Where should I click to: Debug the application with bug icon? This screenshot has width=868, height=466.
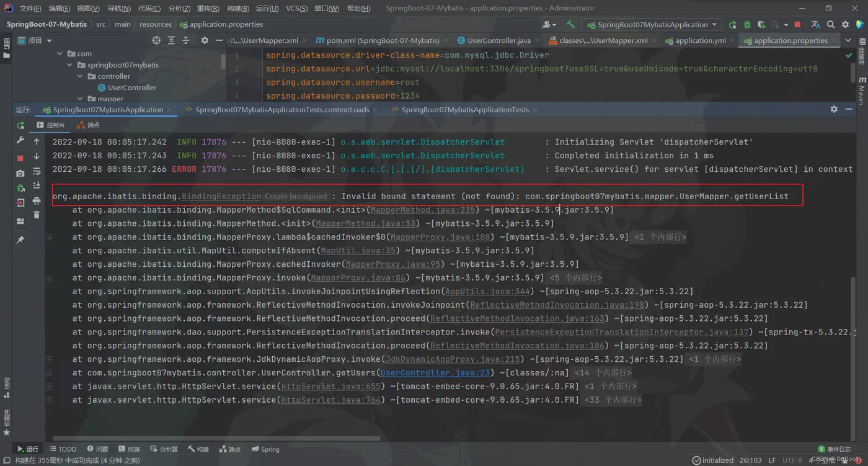[747, 25]
